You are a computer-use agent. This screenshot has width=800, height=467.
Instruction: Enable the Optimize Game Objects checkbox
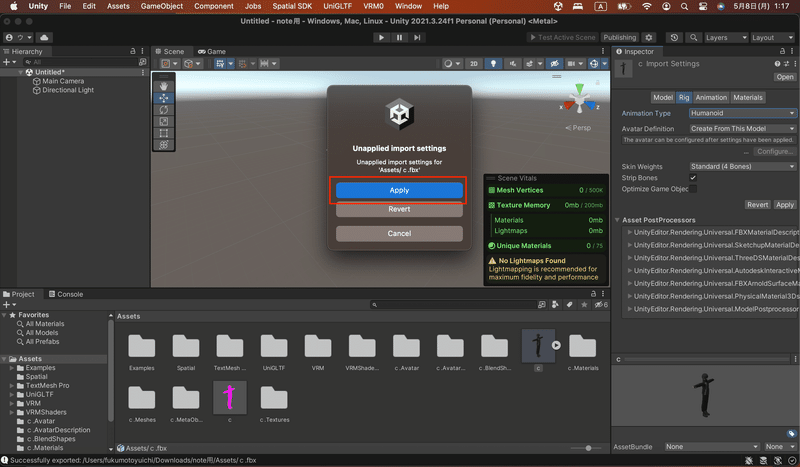[692, 189]
